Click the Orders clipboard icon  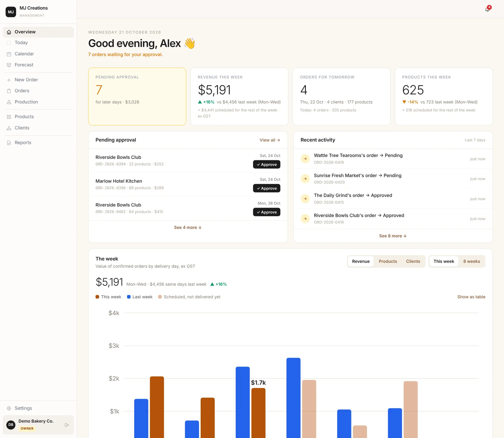click(x=9, y=91)
